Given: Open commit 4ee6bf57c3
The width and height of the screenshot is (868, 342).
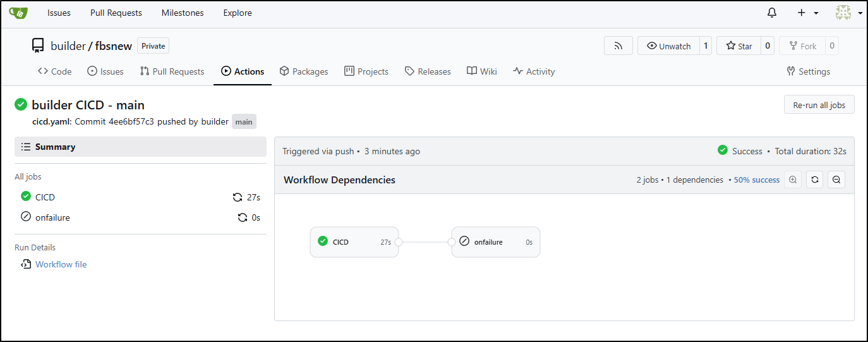Looking at the screenshot, I should 130,121.
